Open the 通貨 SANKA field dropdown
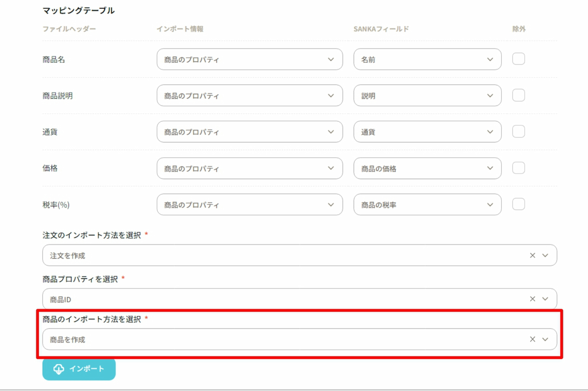Image resolution: width=588 pixels, height=391 pixels. click(x=427, y=132)
